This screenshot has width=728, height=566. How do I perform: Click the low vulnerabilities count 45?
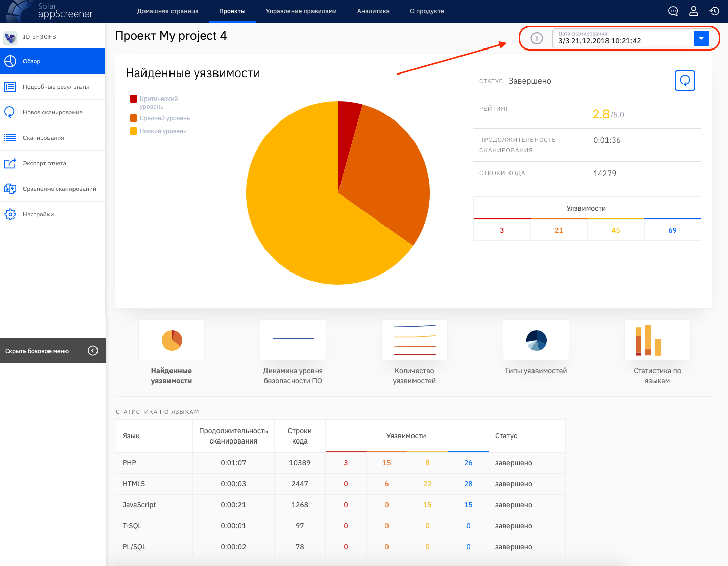[616, 230]
